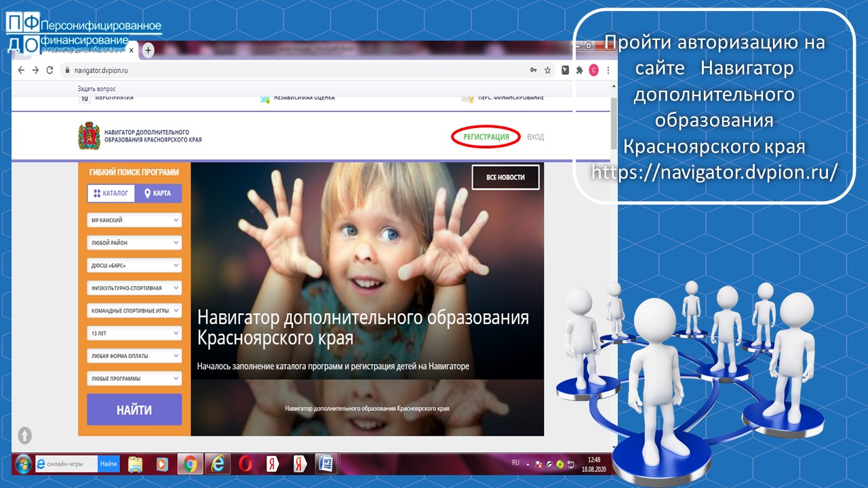Open the Action Center flag icon
This screenshot has height=488, width=868.
[x=539, y=464]
